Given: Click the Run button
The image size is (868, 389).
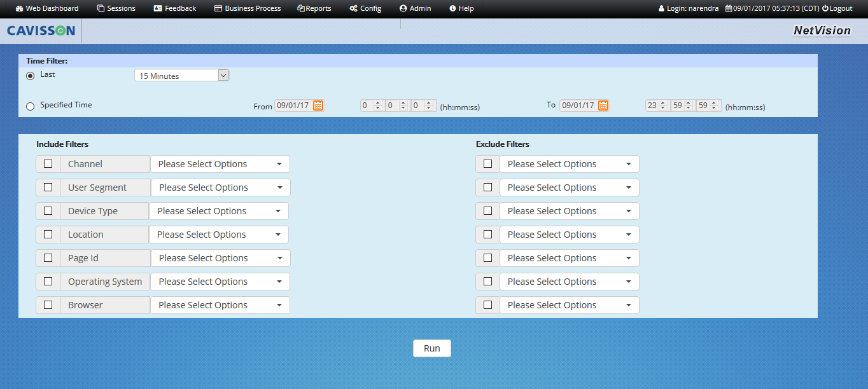Looking at the screenshot, I should (x=432, y=348).
